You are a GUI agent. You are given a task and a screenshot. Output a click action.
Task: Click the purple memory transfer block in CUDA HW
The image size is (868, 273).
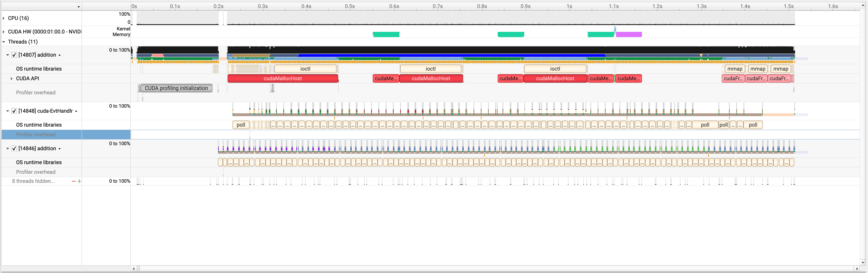(x=629, y=34)
